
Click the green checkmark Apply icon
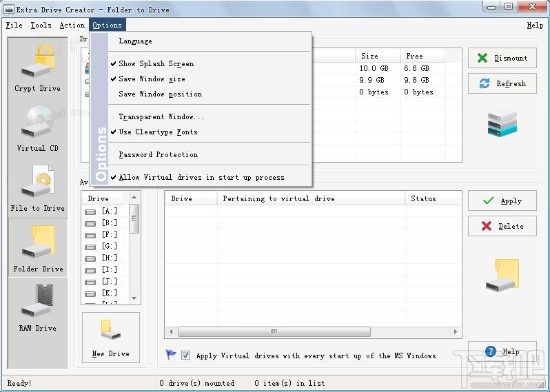click(x=488, y=200)
